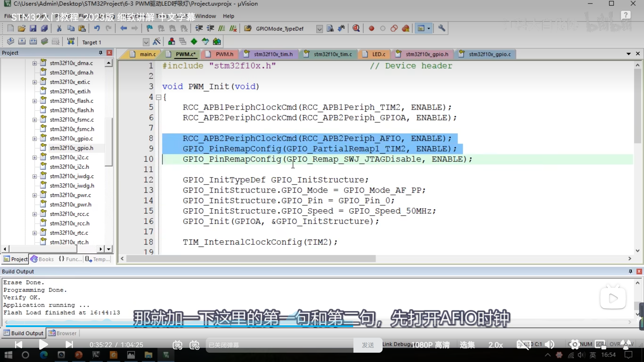This screenshot has height=362, width=644.
Task: Click the Manage Run-Time Environment green diamond
Action: [x=194, y=41]
